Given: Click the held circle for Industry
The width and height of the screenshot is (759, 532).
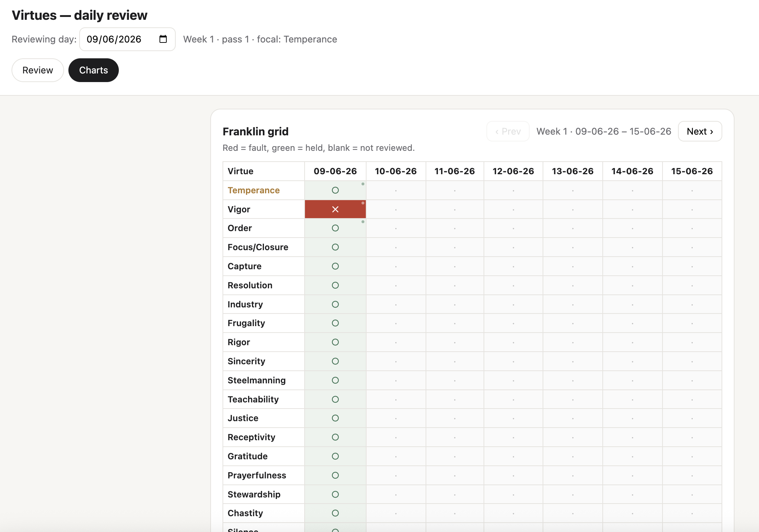Looking at the screenshot, I should click(x=335, y=305).
